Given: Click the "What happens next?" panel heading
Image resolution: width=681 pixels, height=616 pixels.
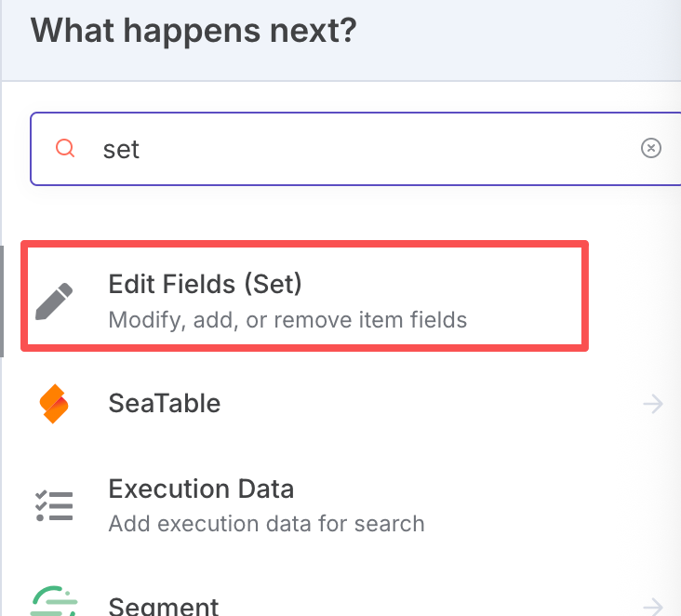Looking at the screenshot, I should tap(194, 31).
